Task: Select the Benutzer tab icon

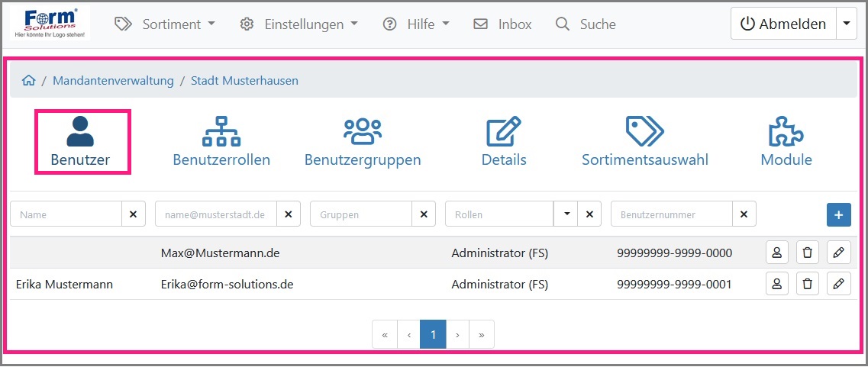Action: tap(80, 132)
